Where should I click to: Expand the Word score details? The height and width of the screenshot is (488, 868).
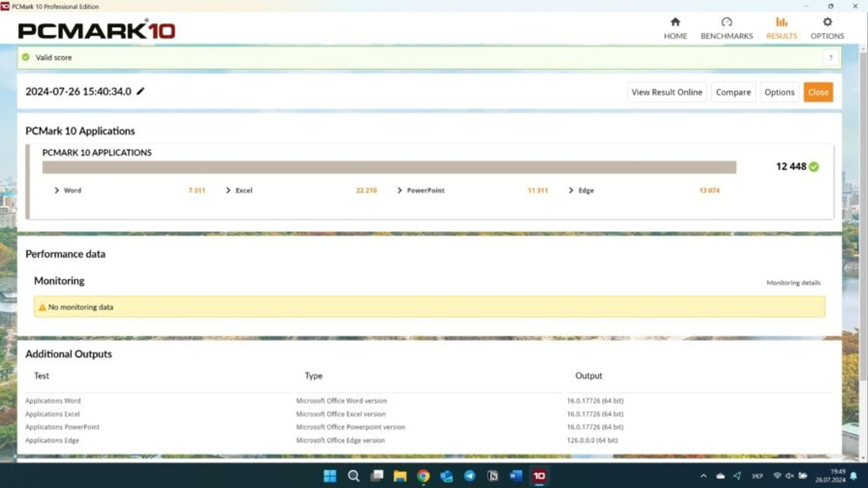pos(57,190)
